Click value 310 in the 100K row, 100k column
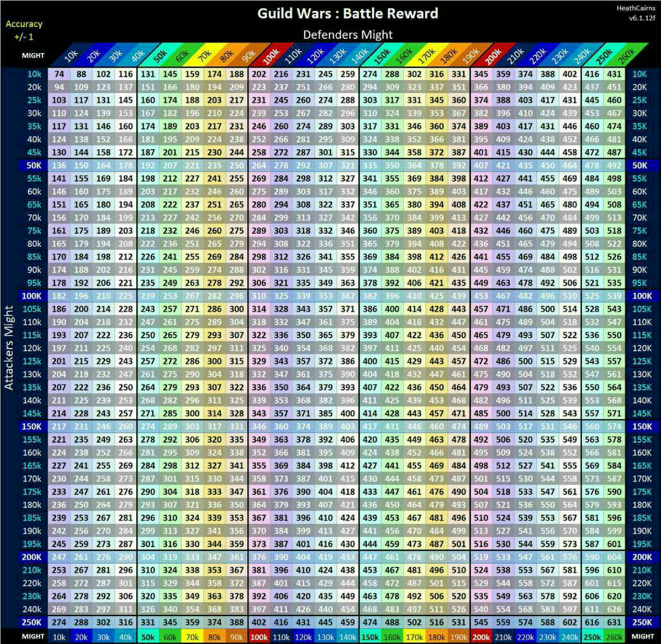 point(259,296)
